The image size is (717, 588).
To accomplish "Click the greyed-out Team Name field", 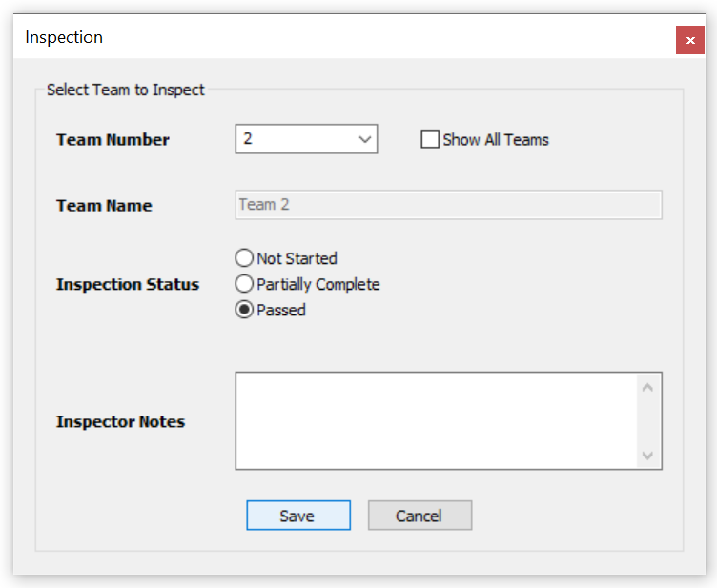I will pos(448,205).
